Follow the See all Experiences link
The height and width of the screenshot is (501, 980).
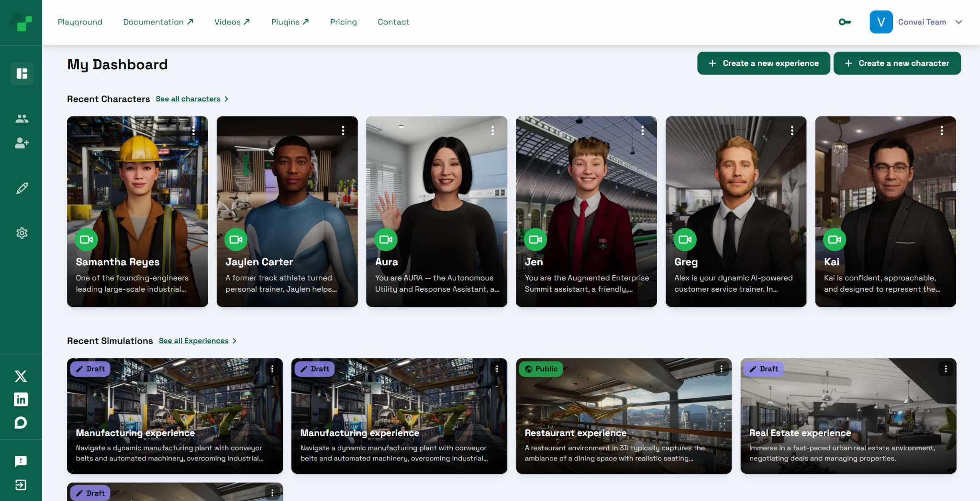tap(194, 341)
